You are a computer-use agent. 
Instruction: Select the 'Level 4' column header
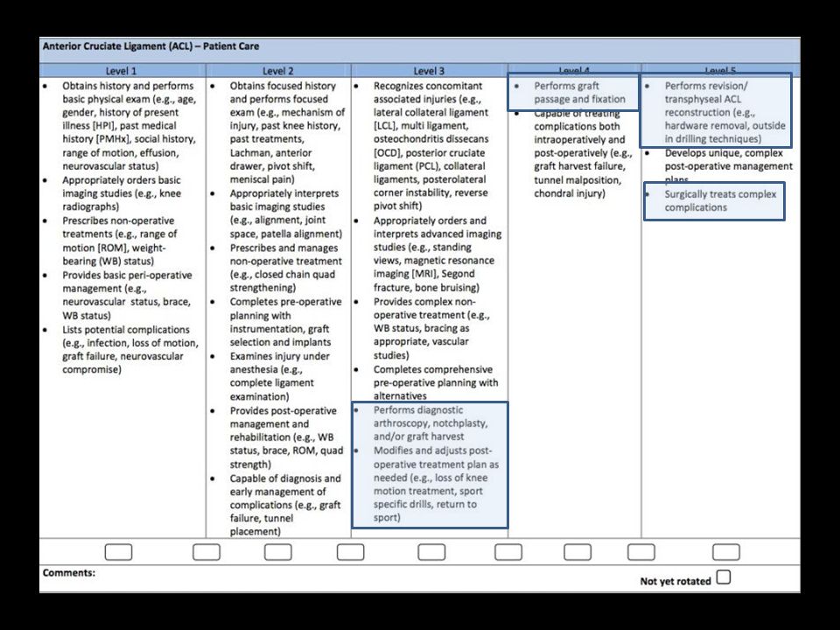tap(574, 70)
